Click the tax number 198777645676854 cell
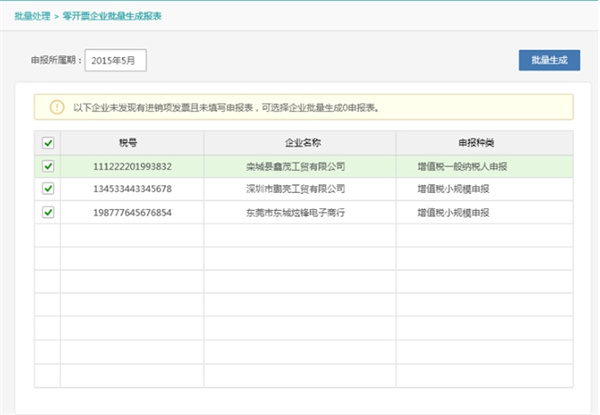This screenshot has height=415, width=600. (132, 212)
